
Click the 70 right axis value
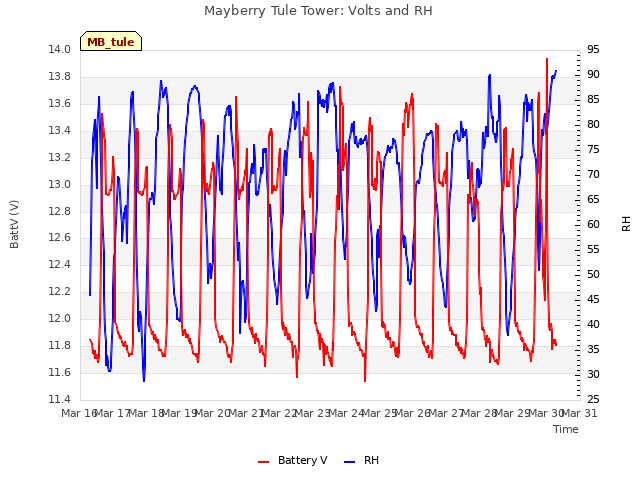[x=593, y=174]
